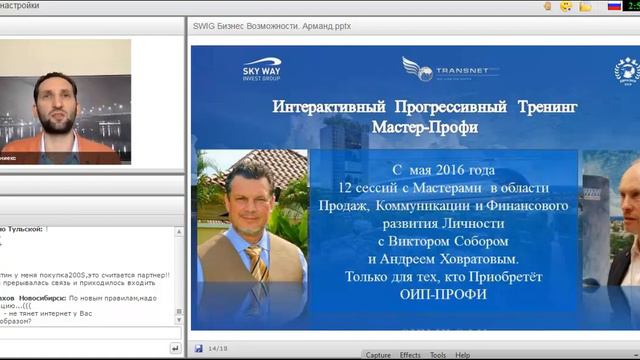Click the 14/18 slide counter
The image size is (640, 360).
coord(218,349)
